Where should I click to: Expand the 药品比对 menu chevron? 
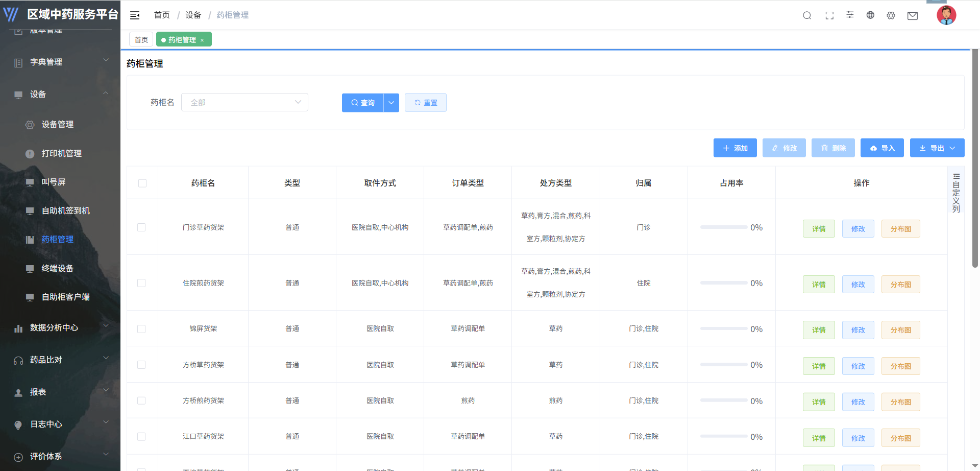[106, 358]
